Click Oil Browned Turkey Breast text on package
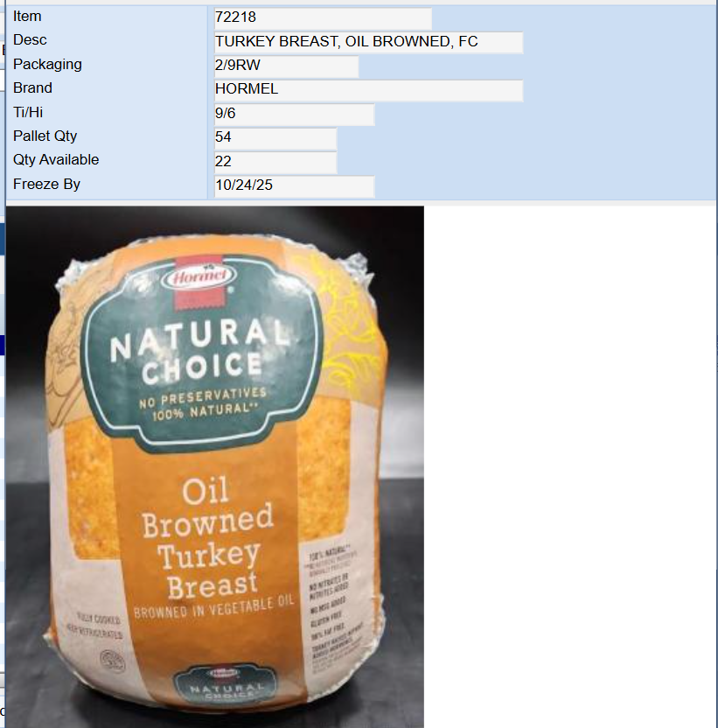The width and height of the screenshot is (718, 728). [x=207, y=539]
